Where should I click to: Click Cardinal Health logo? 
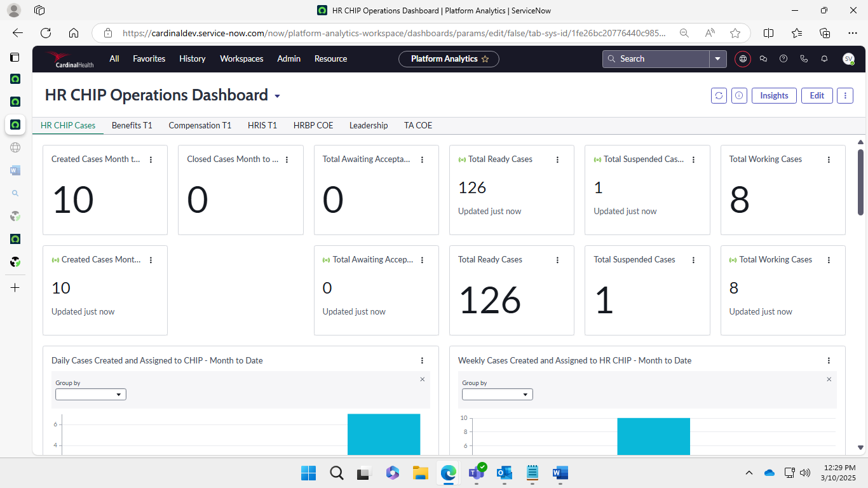(69, 60)
